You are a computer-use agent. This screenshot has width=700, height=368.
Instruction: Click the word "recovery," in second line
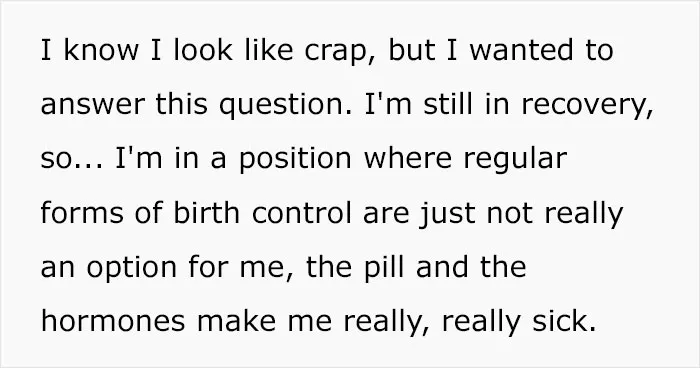coord(588,106)
